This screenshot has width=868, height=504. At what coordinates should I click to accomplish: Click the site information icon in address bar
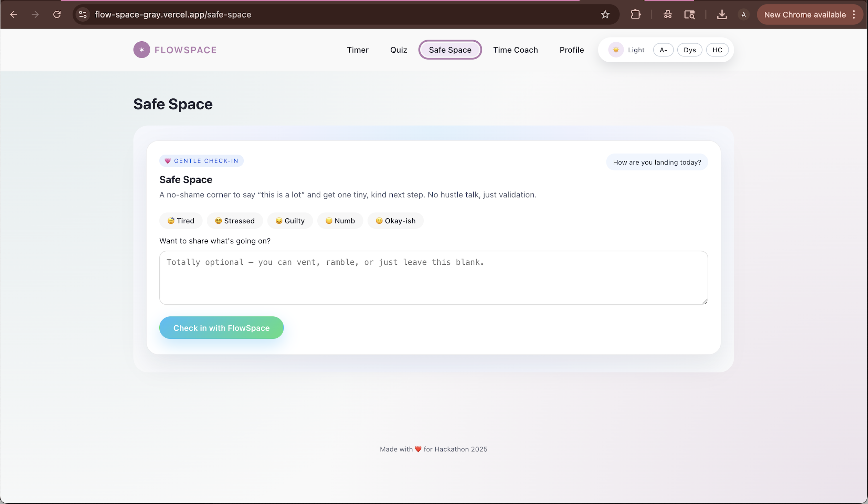[x=83, y=14]
